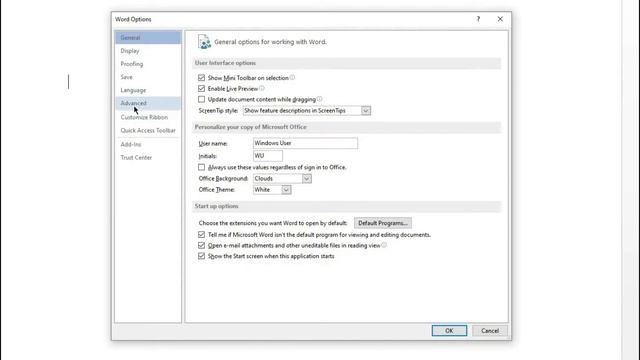The image size is (640, 360).
Task: Enable Update document content while dragging
Action: click(201, 99)
